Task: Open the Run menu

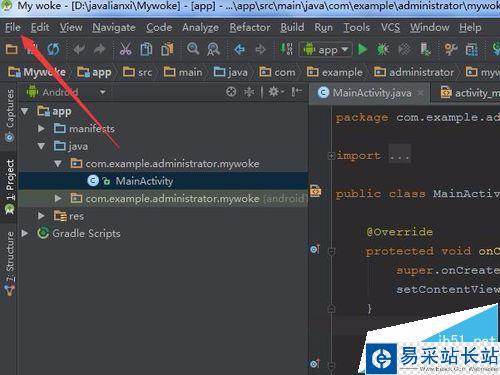Action: click(323, 27)
